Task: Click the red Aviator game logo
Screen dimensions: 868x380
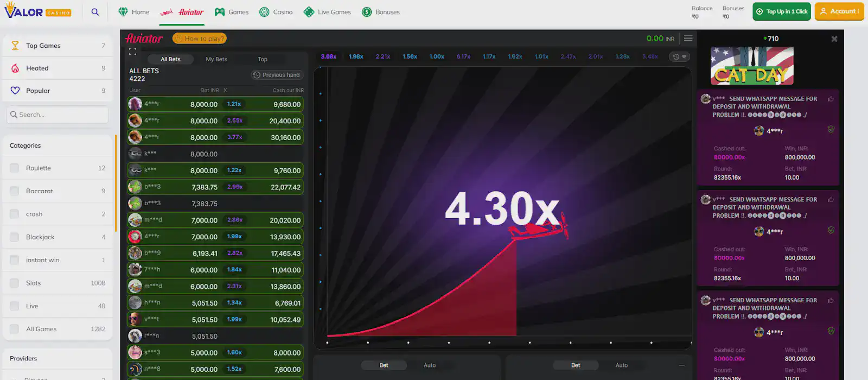Action: click(144, 39)
